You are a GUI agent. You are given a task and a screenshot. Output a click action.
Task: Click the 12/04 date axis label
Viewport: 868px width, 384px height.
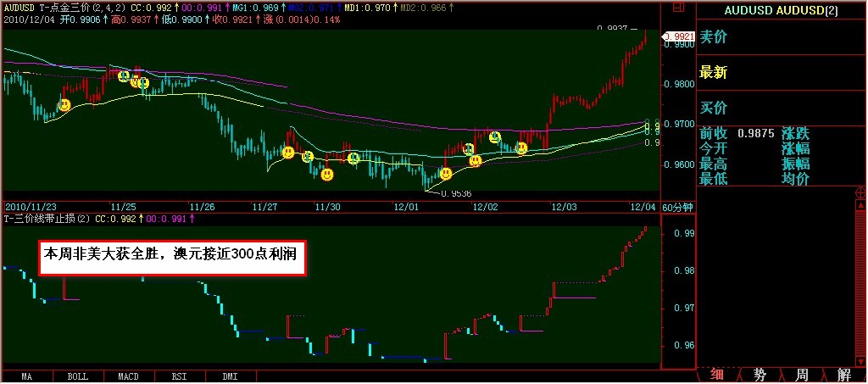pyautogui.click(x=643, y=207)
